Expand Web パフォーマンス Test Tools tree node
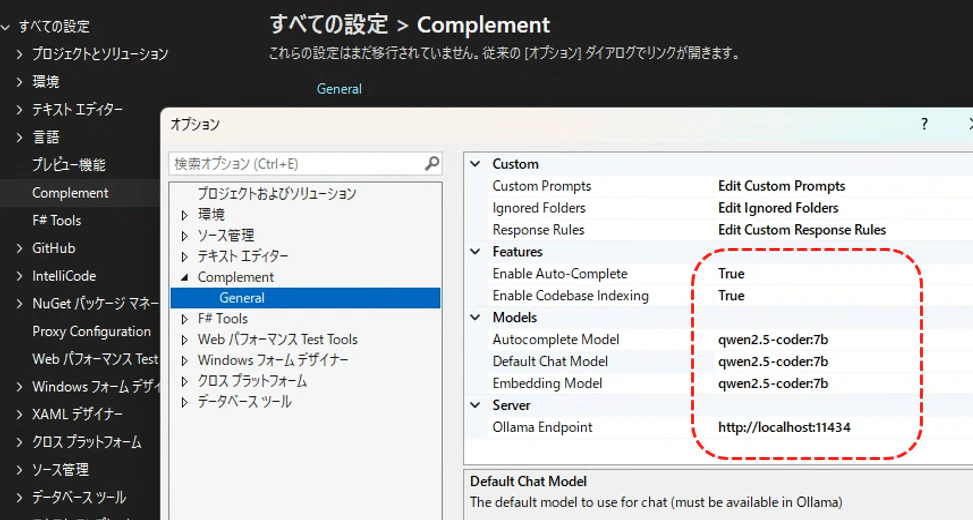 pos(184,340)
